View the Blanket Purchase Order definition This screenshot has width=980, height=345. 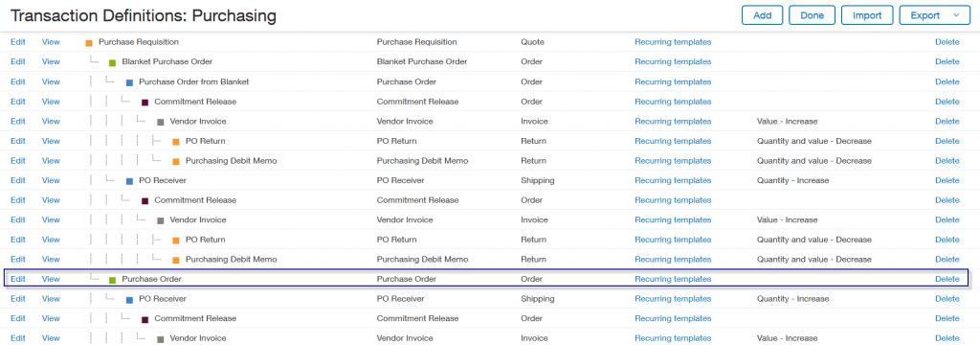coord(51,61)
